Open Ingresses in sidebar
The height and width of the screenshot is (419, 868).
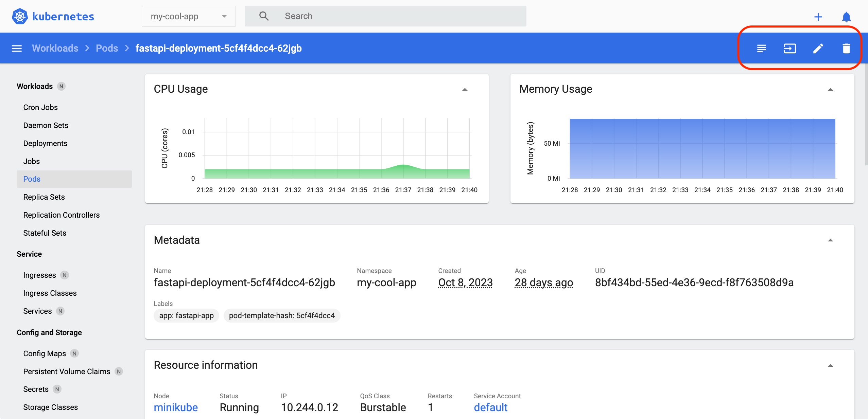coord(39,275)
